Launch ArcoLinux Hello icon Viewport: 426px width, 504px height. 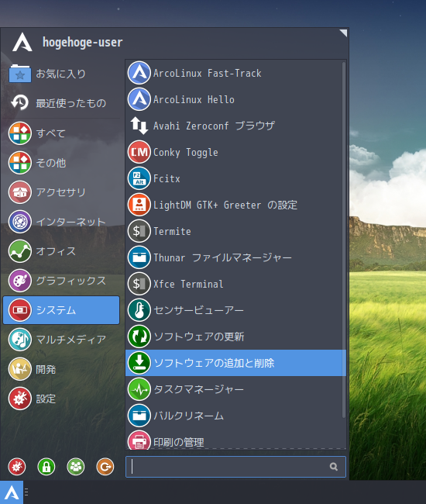pyautogui.click(x=139, y=99)
